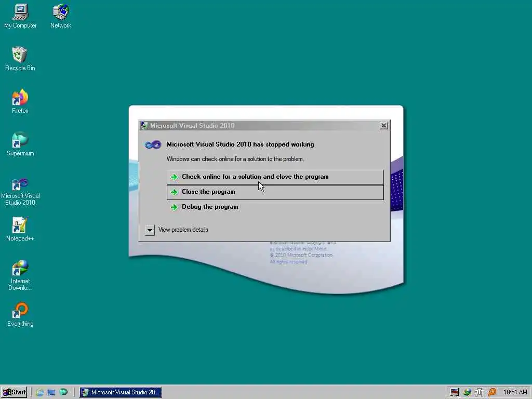This screenshot has height=399, width=532.
Task: Select the Firefox desktop shortcut
Action: click(20, 101)
